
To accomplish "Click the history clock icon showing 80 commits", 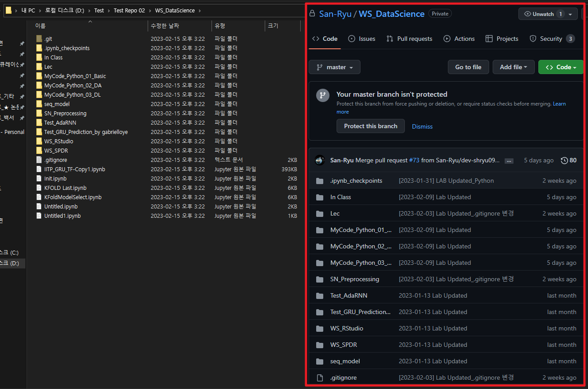I will (564, 160).
